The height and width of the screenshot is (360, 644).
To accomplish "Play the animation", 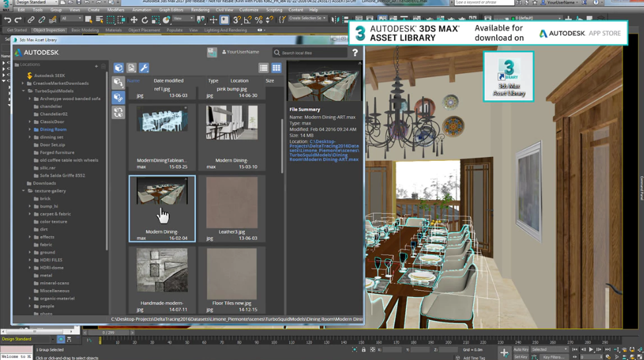I will tap(591, 349).
